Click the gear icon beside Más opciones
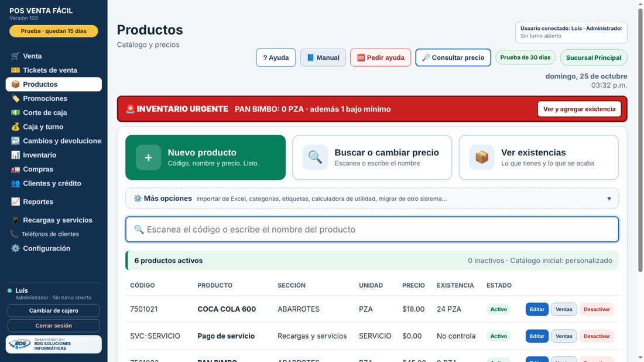The height and width of the screenshot is (362, 644). 138,199
